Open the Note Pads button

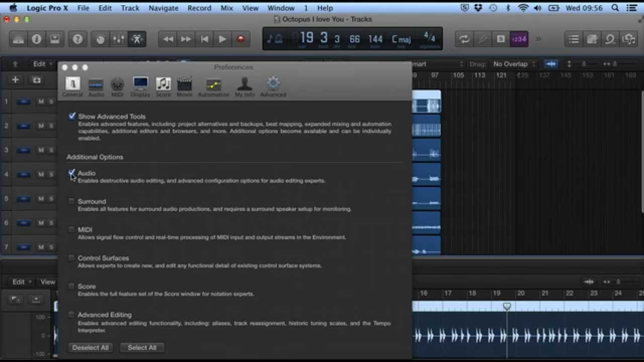[x=592, y=39]
